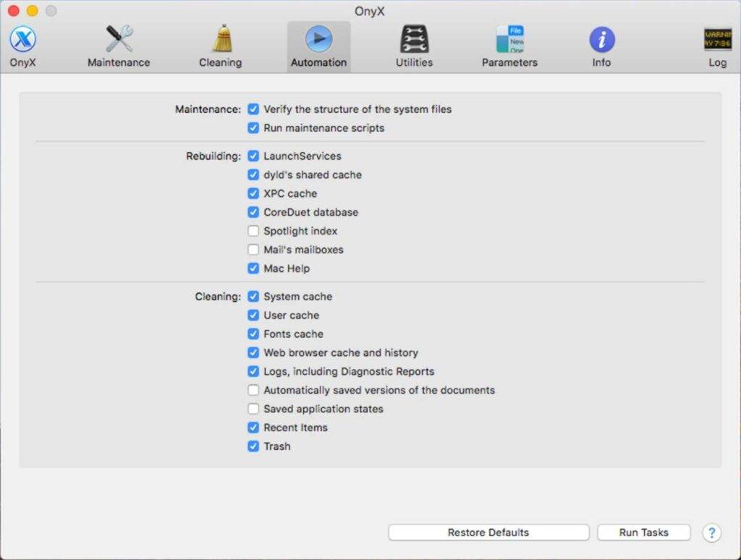Image resolution: width=741 pixels, height=560 pixels.
Task: Open the Cleaning broom icon
Action: [220, 38]
